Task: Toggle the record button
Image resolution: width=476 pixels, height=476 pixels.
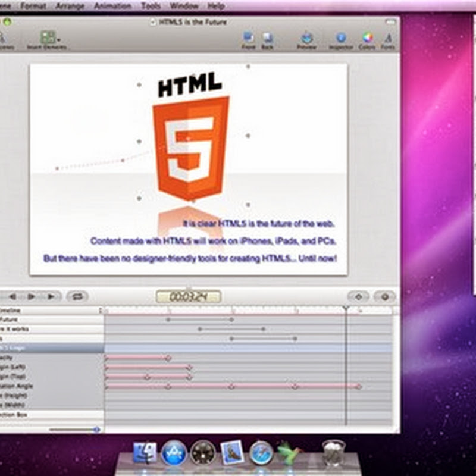Action: (384, 296)
